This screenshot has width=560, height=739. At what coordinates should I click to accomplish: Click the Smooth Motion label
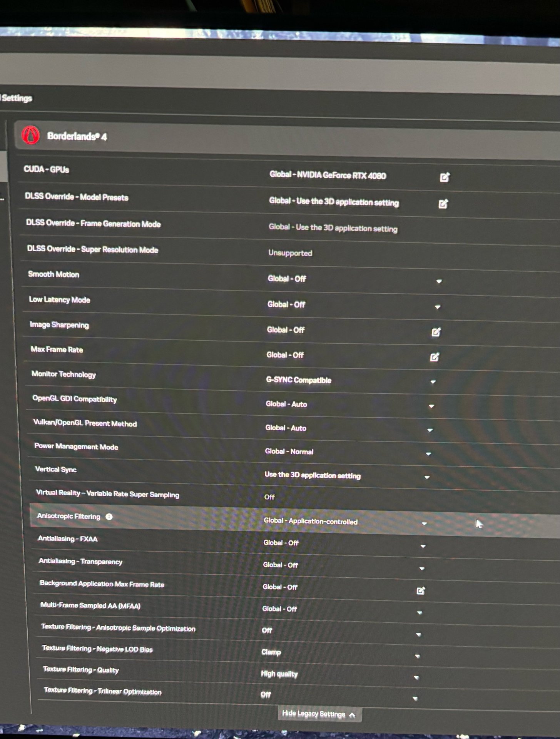pyautogui.click(x=53, y=274)
